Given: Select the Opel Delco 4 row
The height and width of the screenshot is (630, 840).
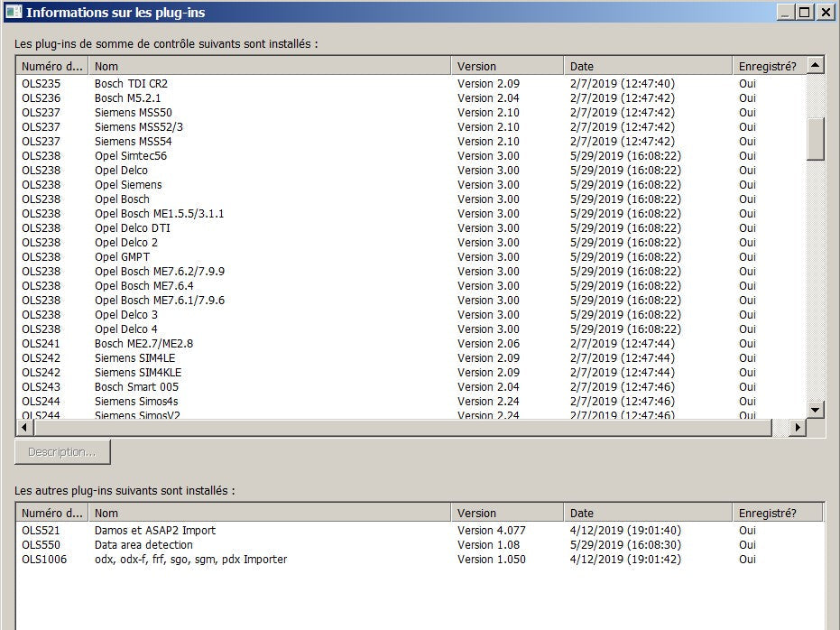Looking at the screenshot, I should (411, 329).
